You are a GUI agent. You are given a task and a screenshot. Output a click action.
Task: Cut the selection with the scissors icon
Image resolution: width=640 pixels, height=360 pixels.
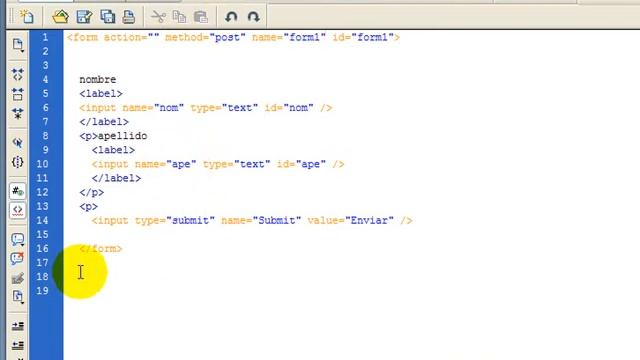click(x=158, y=17)
